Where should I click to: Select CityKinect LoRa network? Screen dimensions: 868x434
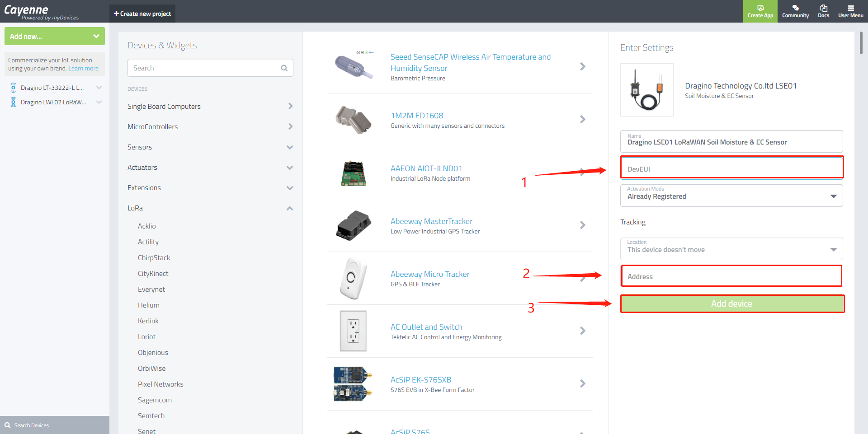click(x=153, y=274)
